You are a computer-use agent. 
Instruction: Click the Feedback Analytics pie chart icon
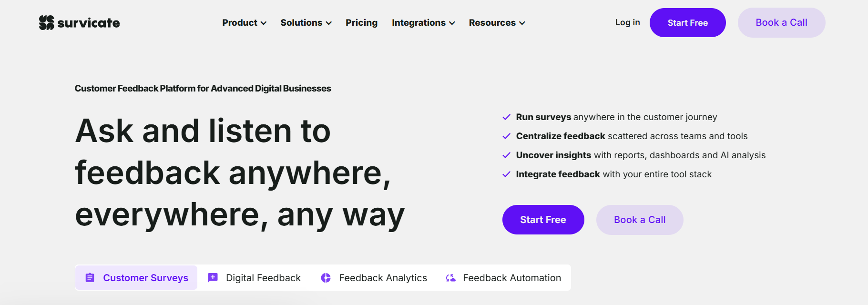pyautogui.click(x=326, y=278)
